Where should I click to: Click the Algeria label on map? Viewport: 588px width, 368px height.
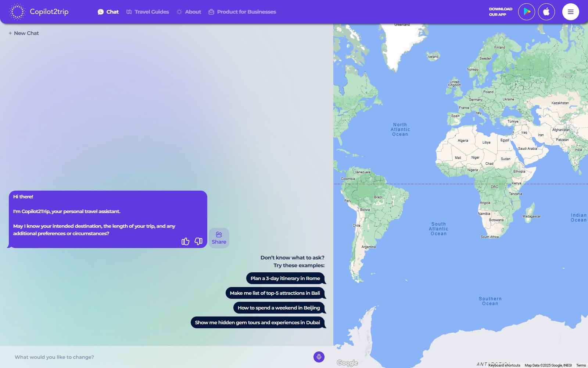click(463, 141)
